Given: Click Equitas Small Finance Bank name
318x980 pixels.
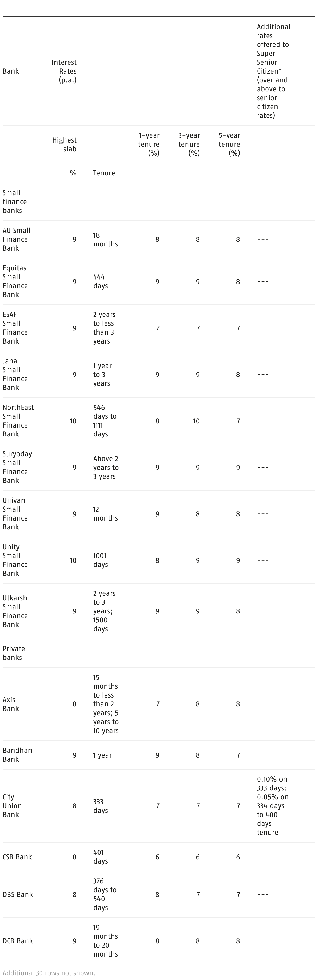Looking at the screenshot, I should 15,281.
